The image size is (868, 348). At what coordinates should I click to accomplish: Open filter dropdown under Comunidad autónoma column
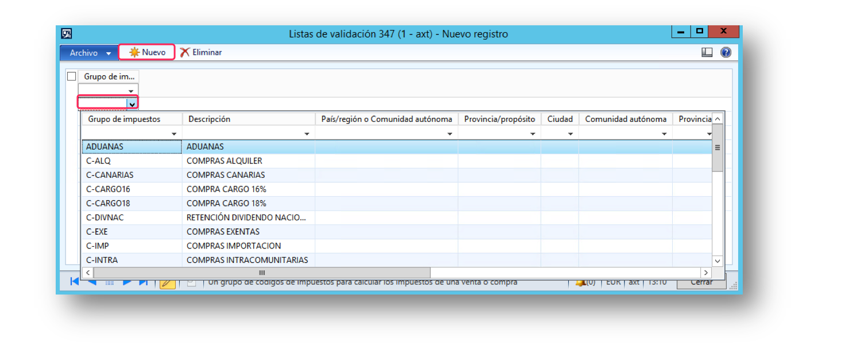tap(664, 134)
